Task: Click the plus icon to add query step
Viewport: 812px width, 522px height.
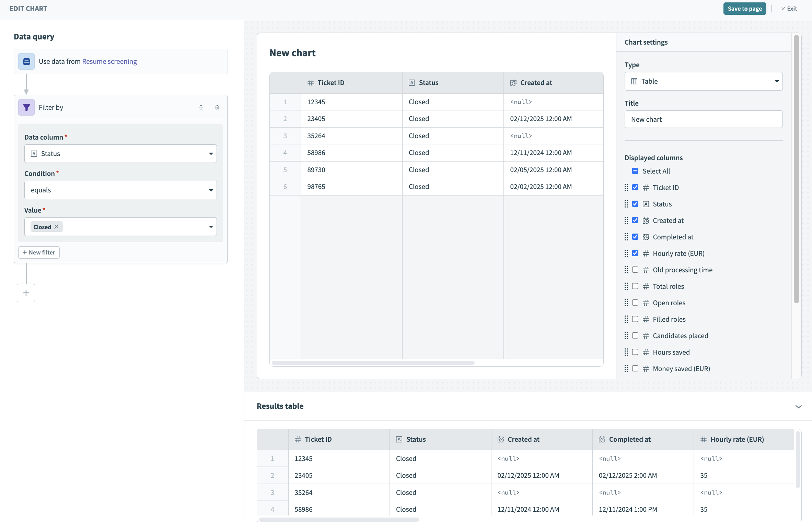Action: 26,293
